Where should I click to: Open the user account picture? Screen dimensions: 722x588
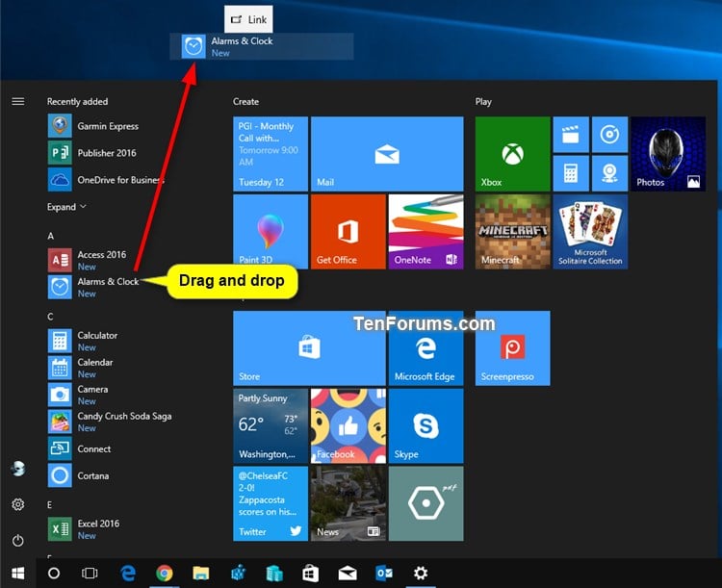pos(18,469)
